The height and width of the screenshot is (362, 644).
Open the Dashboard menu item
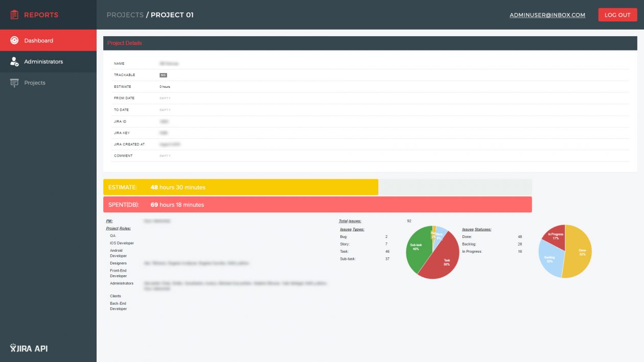(48, 40)
